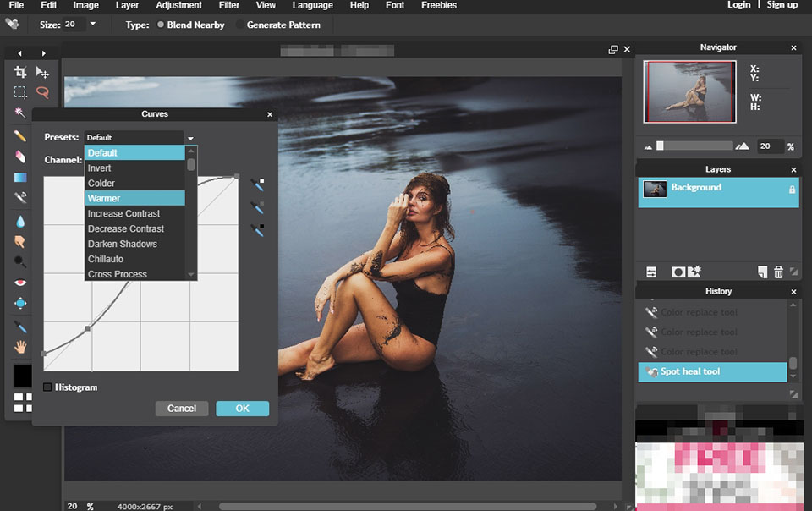This screenshot has width=812, height=511.
Task: Reset colors with the default swatches grid
Action: point(23,402)
